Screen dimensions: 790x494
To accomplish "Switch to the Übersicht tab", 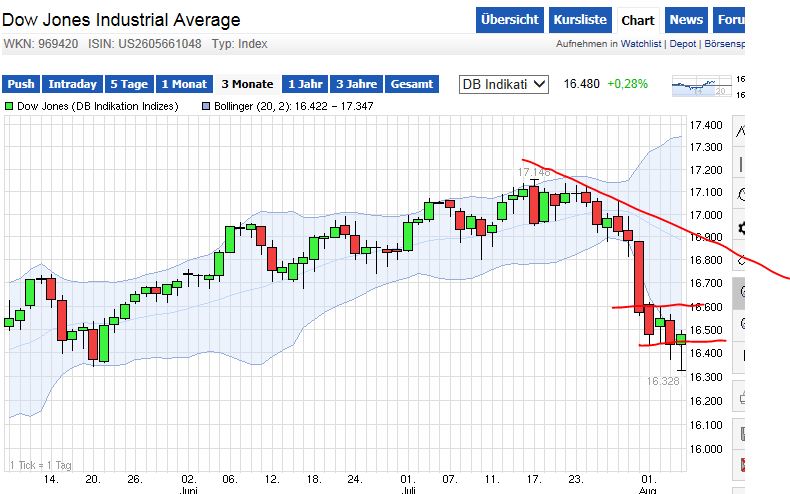I will tap(510, 19).
